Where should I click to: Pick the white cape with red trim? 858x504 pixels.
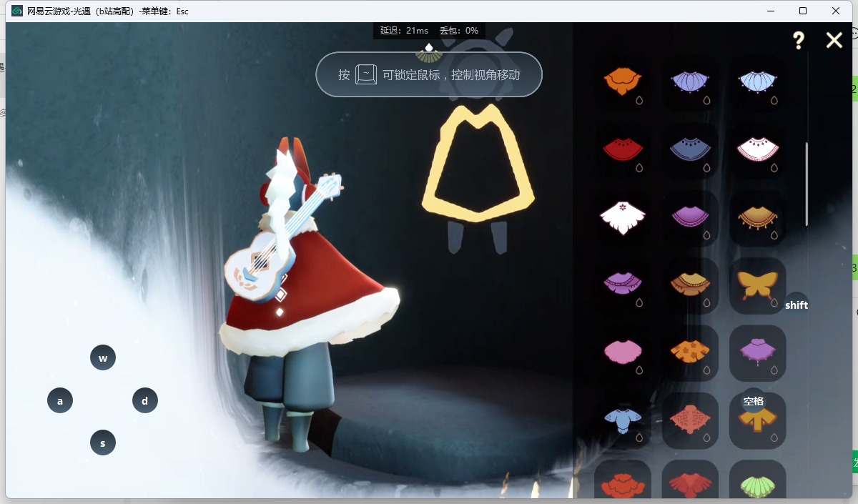(x=757, y=149)
